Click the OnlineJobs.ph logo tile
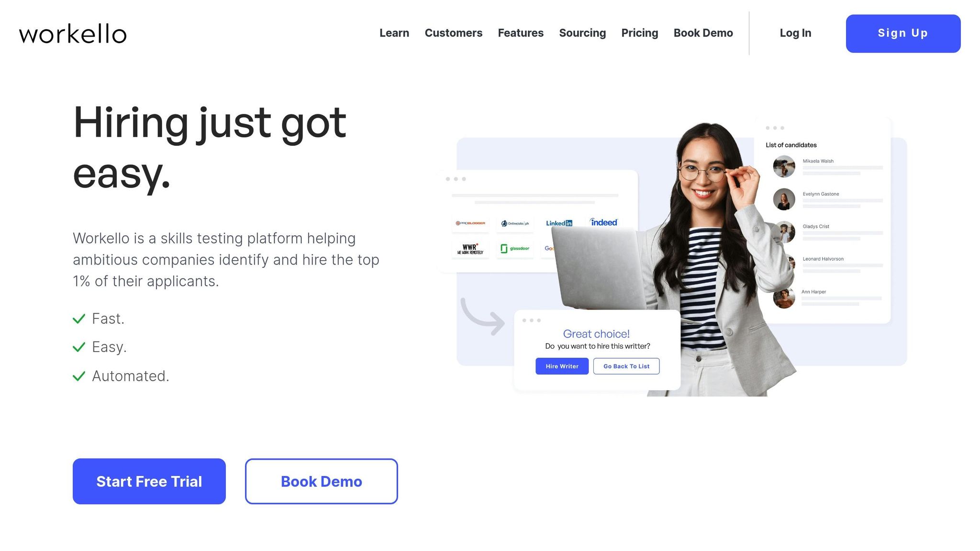The width and height of the screenshot is (980, 551). point(515,223)
